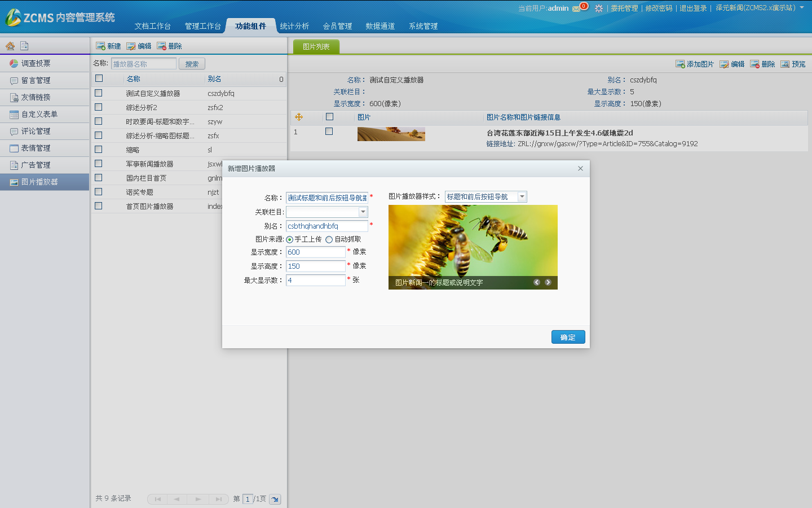Close the 新增图片播放器 dialog

[580, 168]
